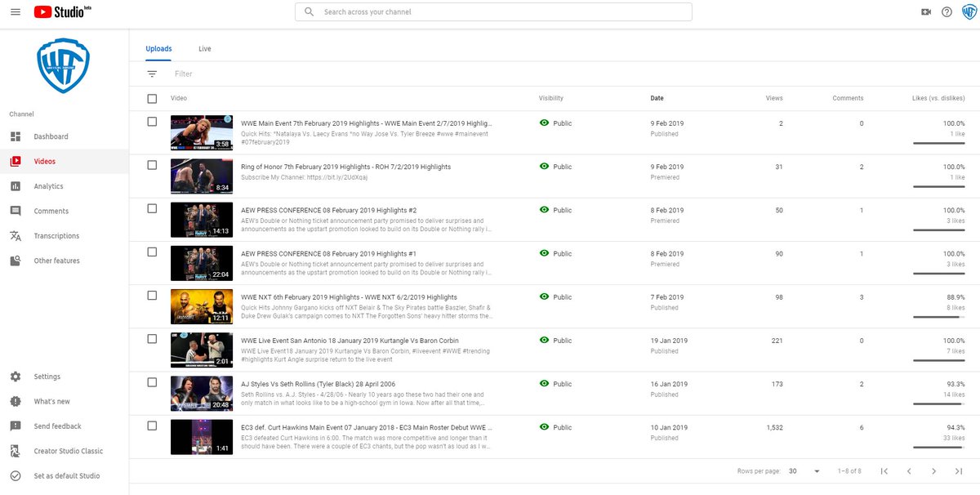Click Send feedback label in sidebar
The height and width of the screenshot is (495, 980).
[57, 426]
